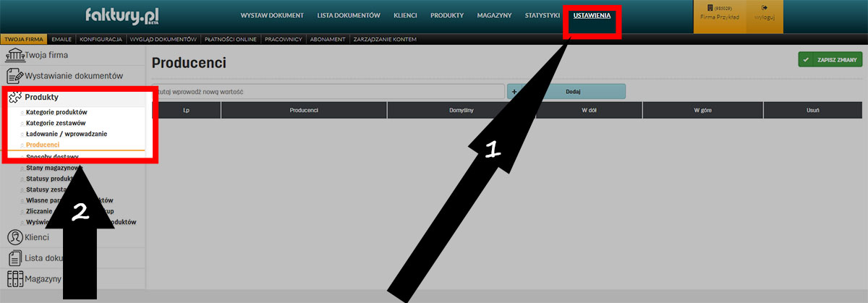Click the Twoja firma bank icon

[14, 55]
